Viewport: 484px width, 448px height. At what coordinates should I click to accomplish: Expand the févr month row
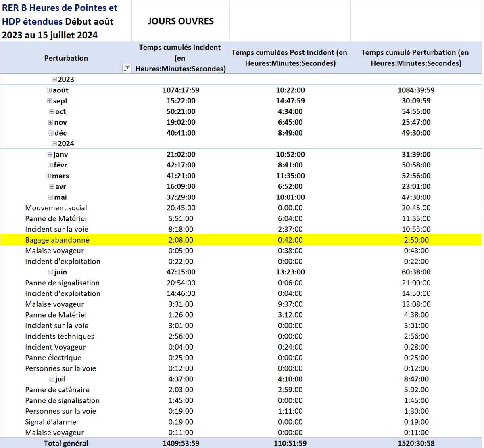50,165
